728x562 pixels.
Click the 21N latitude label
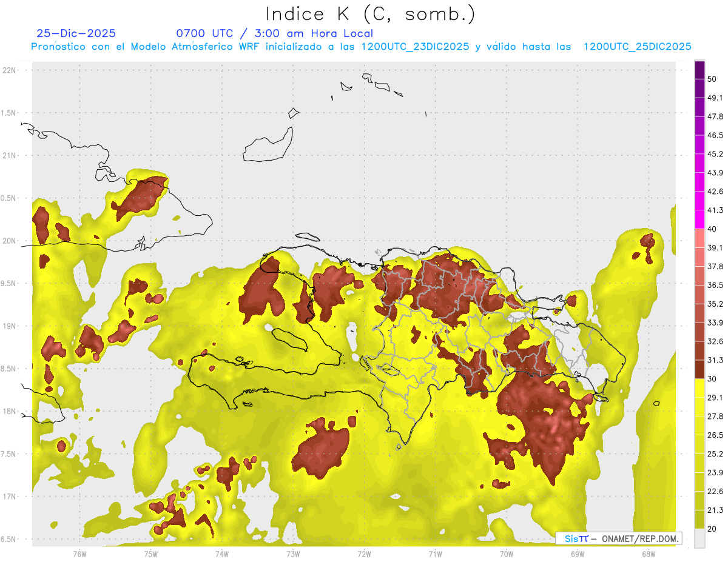(x=10, y=156)
